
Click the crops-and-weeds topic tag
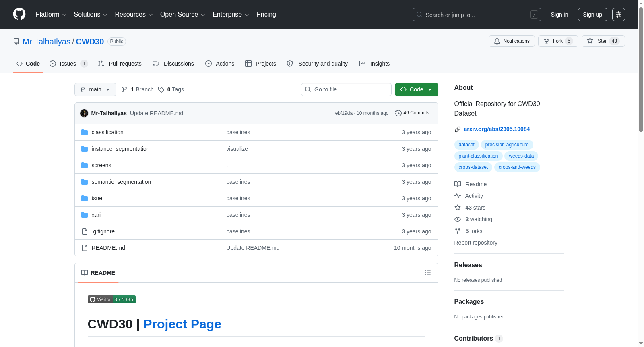(517, 167)
